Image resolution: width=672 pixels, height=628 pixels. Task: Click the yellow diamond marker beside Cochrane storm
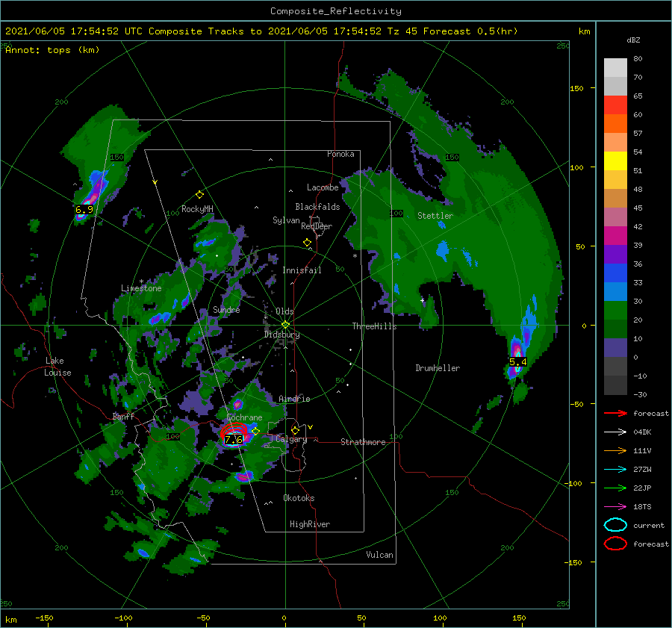[x=255, y=431]
